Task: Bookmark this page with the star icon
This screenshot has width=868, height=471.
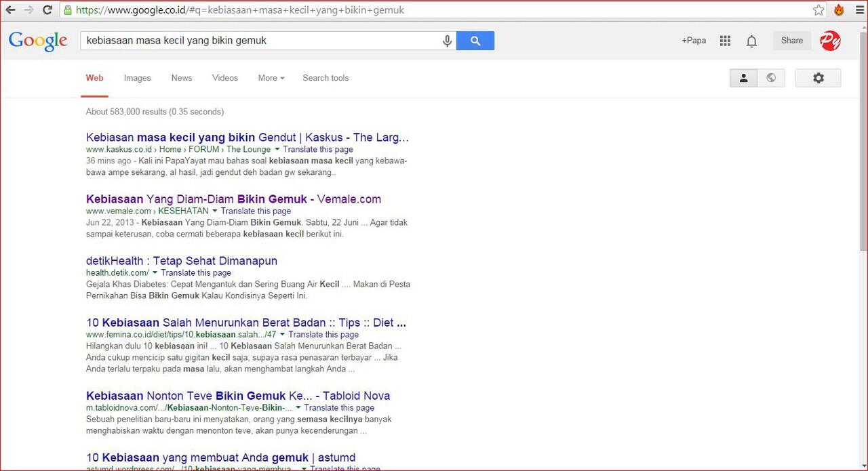Action: coord(818,10)
